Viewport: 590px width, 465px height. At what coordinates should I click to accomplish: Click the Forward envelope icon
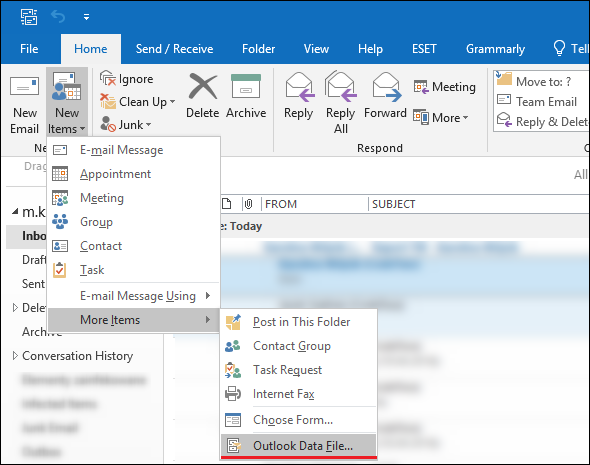pyautogui.click(x=386, y=87)
